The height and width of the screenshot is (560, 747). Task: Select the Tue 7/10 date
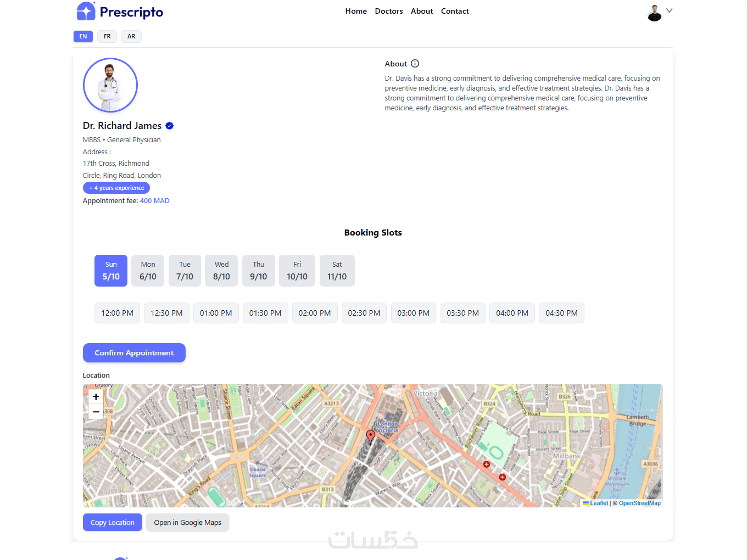click(x=185, y=271)
